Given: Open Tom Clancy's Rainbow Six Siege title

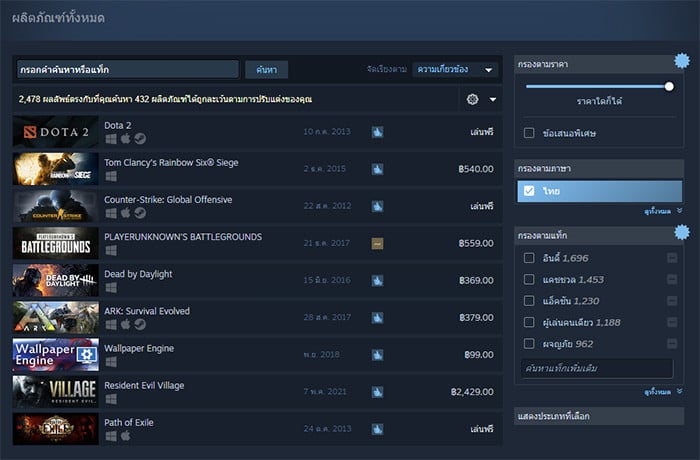Looking at the screenshot, I should point(171,163).
